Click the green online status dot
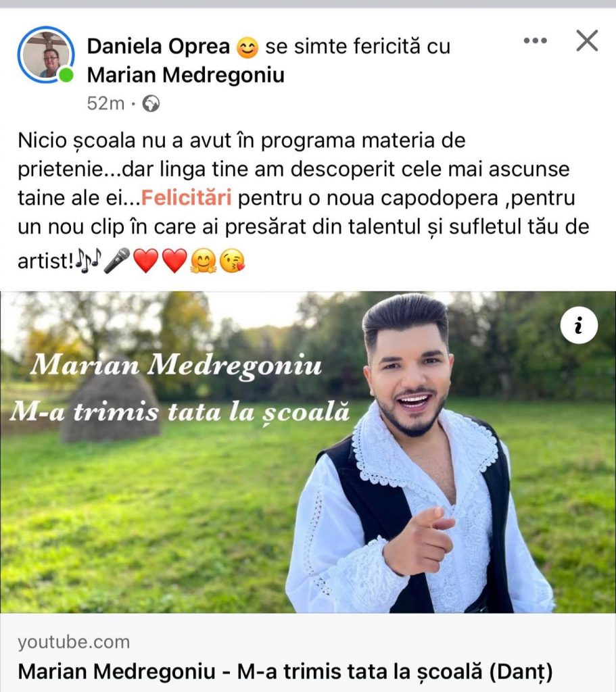Image resolution: width=616 pixels, height=692 pixels. click(x=66, y=76)
